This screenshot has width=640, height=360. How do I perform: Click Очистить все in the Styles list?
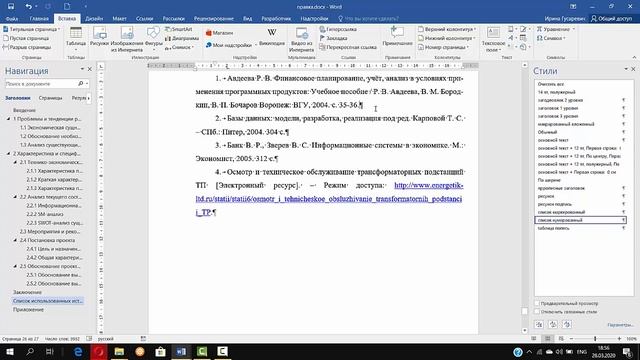point(551,84)
